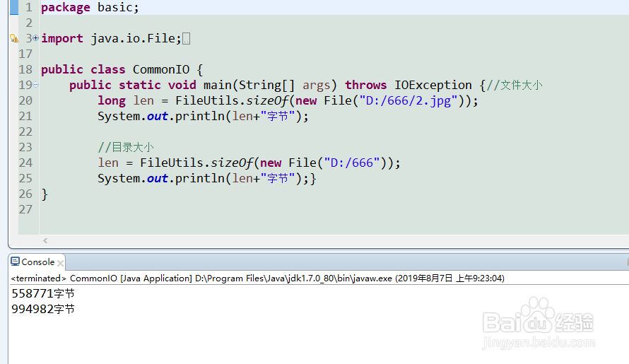
Task: Click the 'args' parameter in main
Action: [317, 86]
